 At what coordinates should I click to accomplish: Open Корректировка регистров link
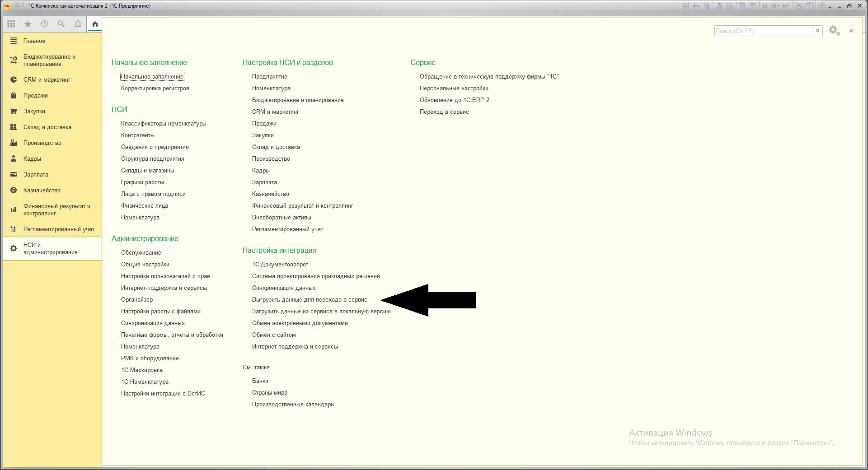[155, 88]
